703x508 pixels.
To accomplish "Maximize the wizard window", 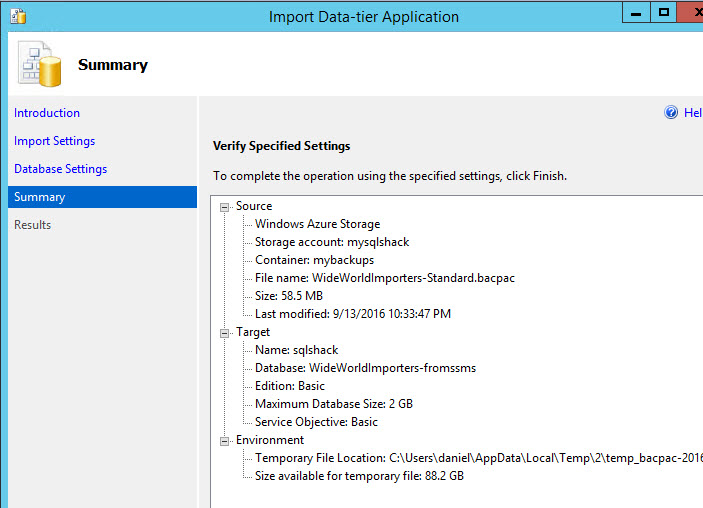I will [x=663, y=12].
